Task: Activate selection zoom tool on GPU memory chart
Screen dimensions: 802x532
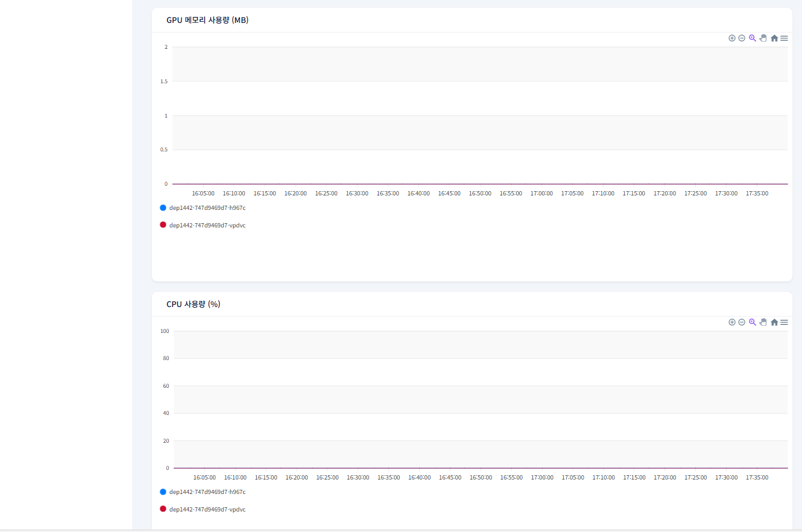Action: click(753, 38)
